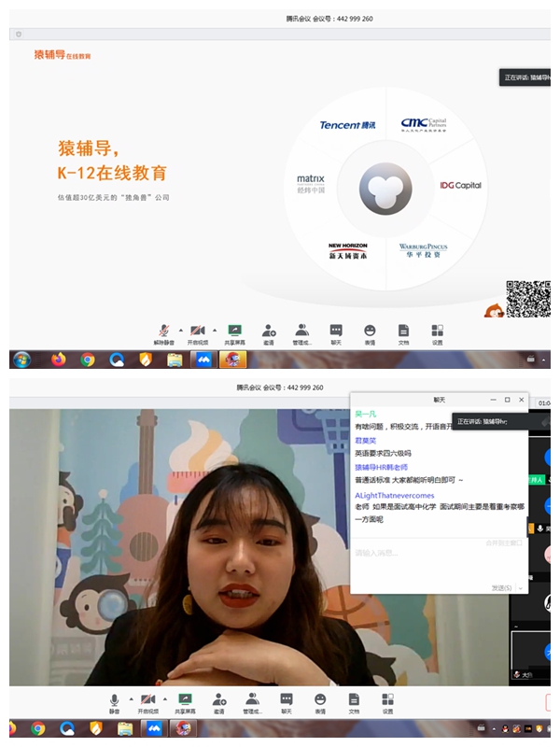560x747 pixels.
Task: Open 聊天 chat in the webcam window toolbar
Action: tap(287, 704)
